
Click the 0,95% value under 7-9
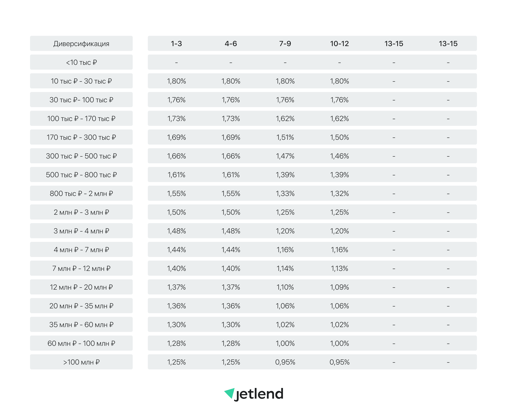(x=285, y=362)
